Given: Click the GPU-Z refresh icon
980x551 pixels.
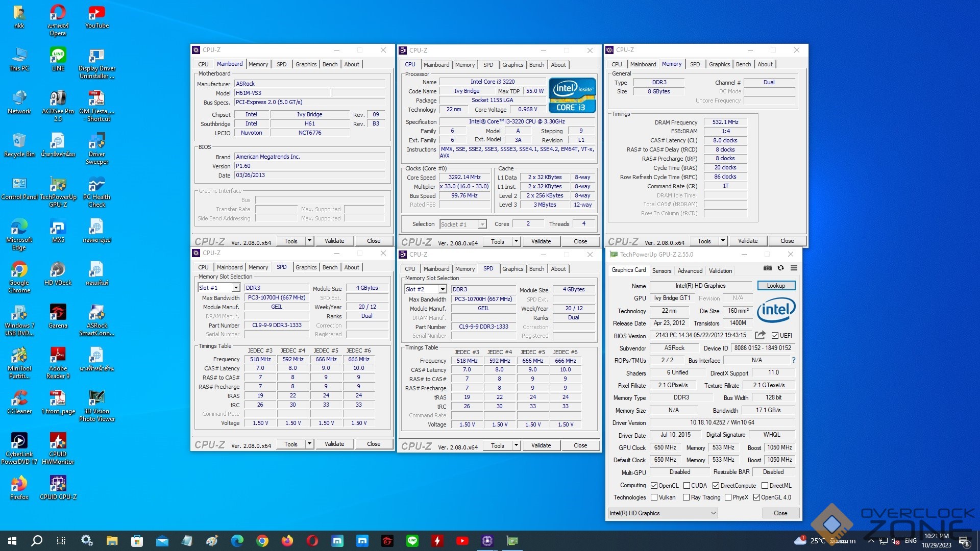Looking at the screenshot, I should tap(780, 268).
